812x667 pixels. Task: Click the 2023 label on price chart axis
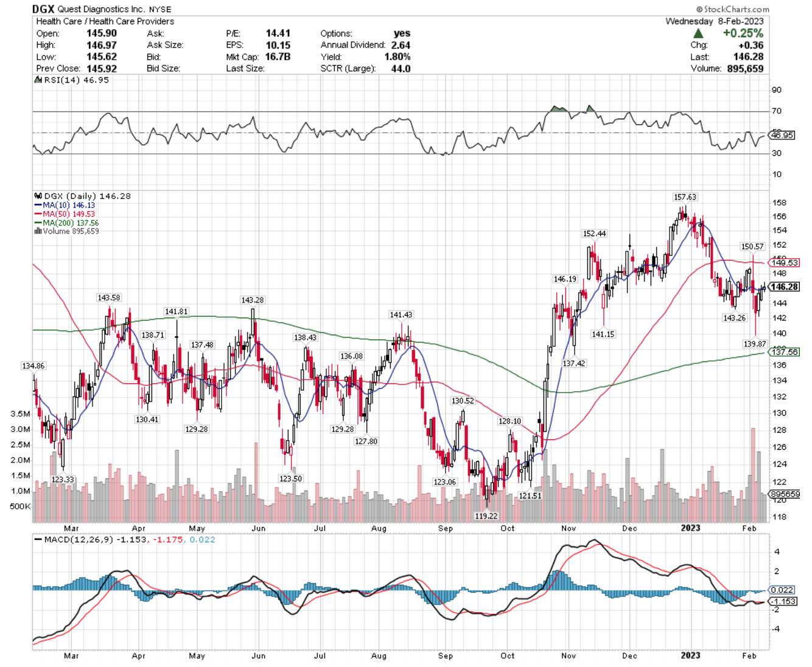pyautogui.click(x=690, y=528)
